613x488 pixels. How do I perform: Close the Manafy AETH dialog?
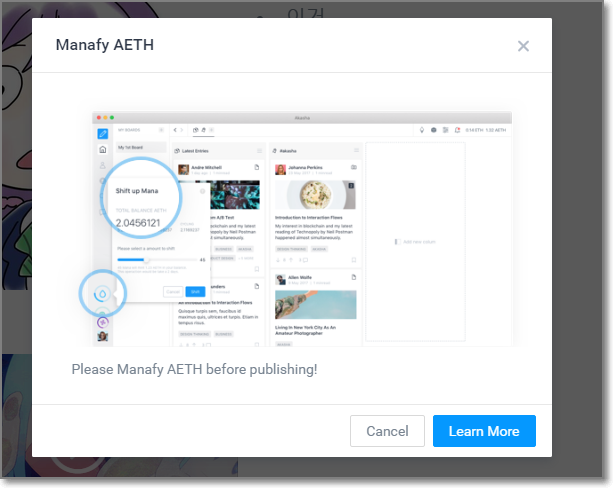tap(523, 46)
